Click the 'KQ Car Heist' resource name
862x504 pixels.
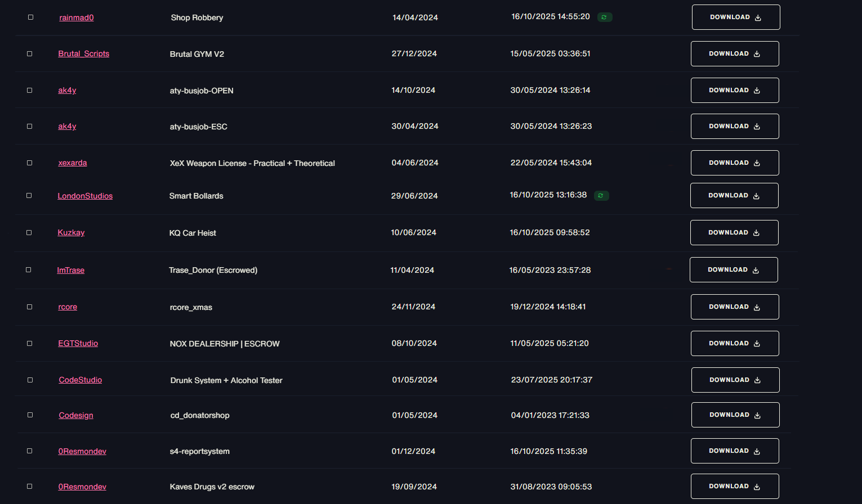click(x=193, y=233)
